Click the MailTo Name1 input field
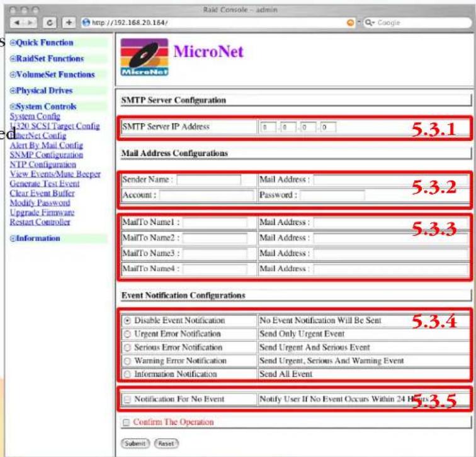This screenshot has height=457, width=476. (x=215, y=222)
